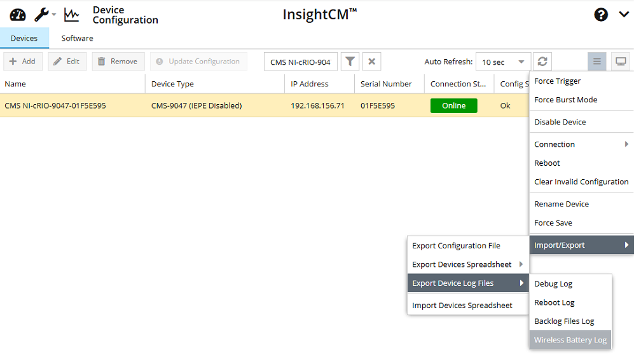This screenshot has height=364, width=634.
Task: Select Reboot from the action menu
Action: [x=581, y=163]
